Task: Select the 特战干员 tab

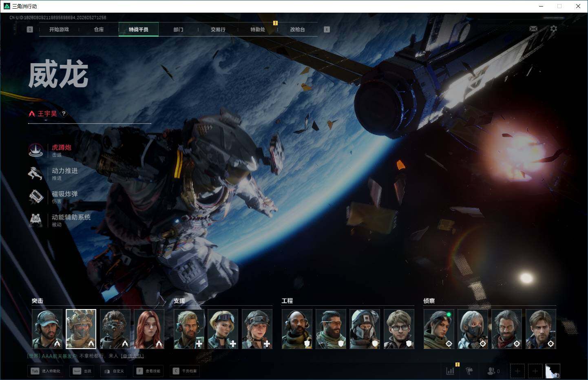Action: pos(139,29)
